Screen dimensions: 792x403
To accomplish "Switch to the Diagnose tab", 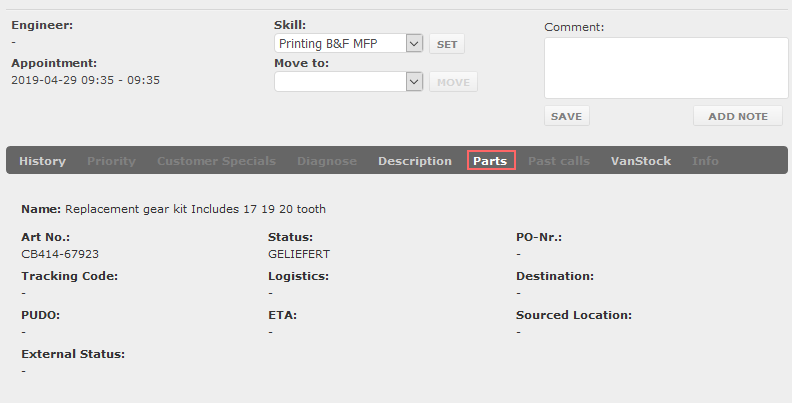I will point(327,161).
